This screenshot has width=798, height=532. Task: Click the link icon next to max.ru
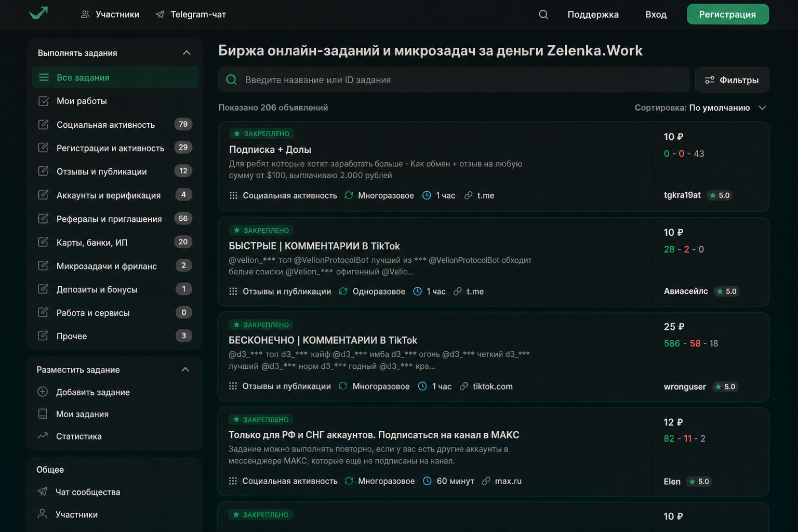(x=486, y=481)
